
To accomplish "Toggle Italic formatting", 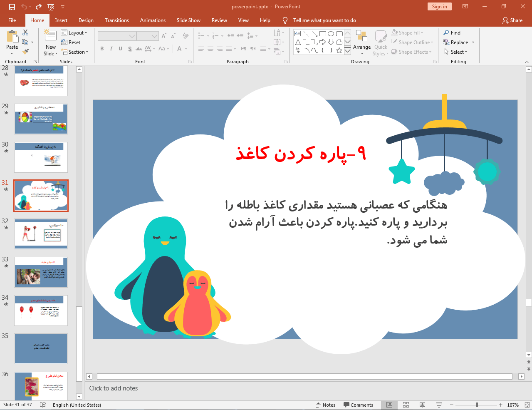I will (111, 49).
